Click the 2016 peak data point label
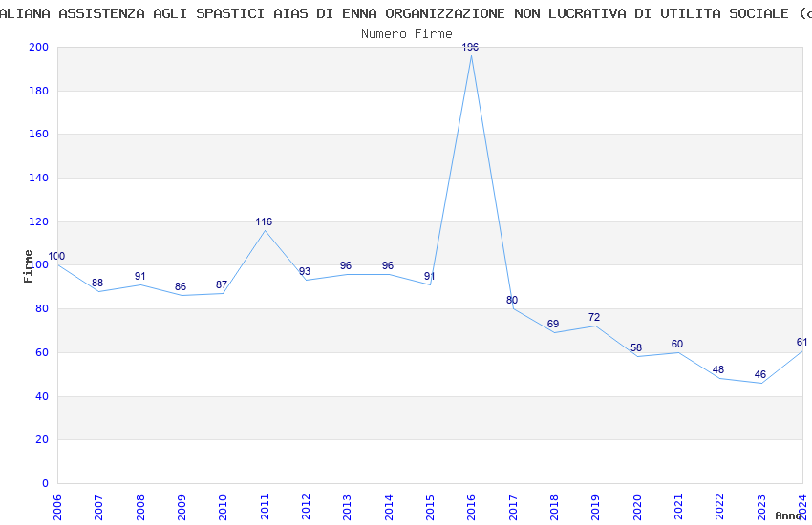Image resolution: width=812 pixels, height=525 pixels. click(x=470, y=47)
